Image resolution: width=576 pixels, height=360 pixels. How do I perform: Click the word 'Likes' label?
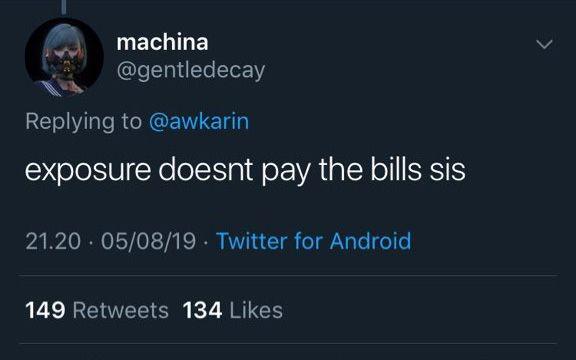tap(256, 310)
